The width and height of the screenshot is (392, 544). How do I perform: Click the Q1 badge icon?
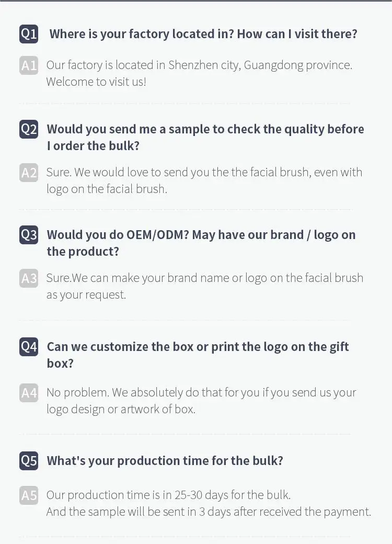pyautogui.click(x=29, y=34)
